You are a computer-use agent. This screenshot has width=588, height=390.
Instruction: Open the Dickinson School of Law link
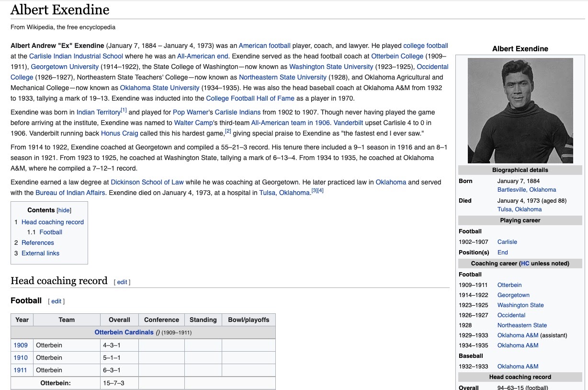[147, 183]
